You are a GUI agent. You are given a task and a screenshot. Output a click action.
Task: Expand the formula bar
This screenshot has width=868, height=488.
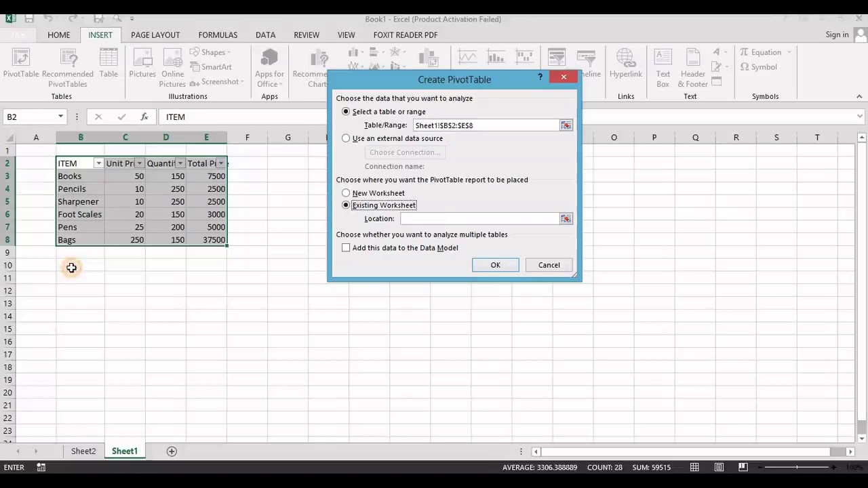(861, 117)
